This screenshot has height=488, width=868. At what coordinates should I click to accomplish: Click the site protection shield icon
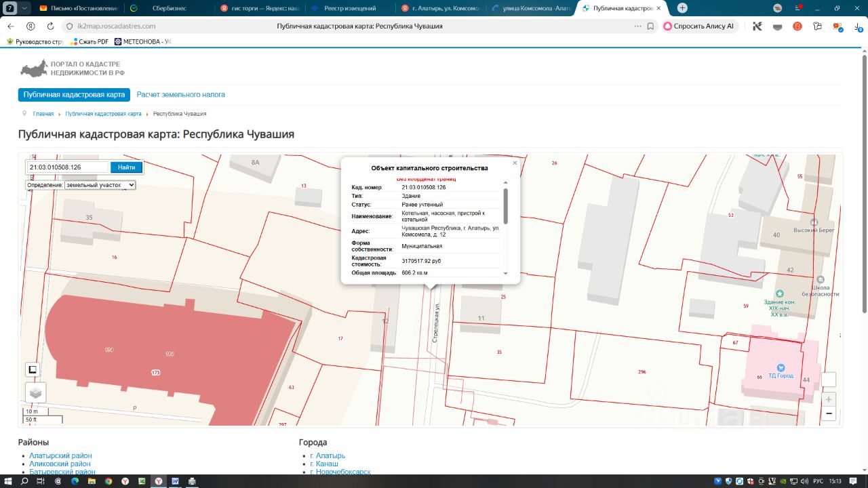[x=69, y=26]
